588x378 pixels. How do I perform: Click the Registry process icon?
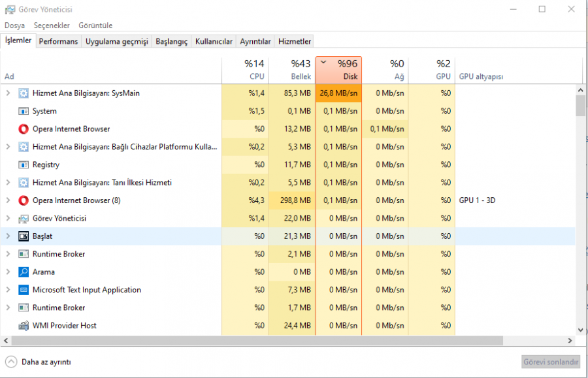[24, 165]
